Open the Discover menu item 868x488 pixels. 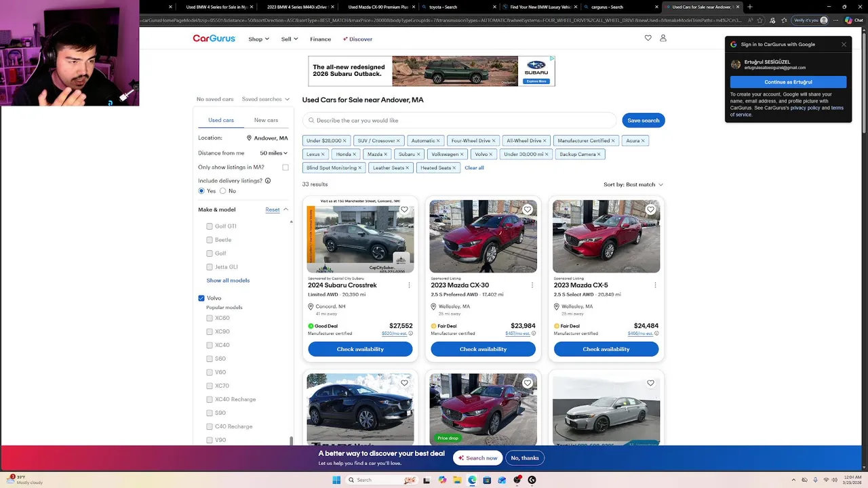point(357,39)
